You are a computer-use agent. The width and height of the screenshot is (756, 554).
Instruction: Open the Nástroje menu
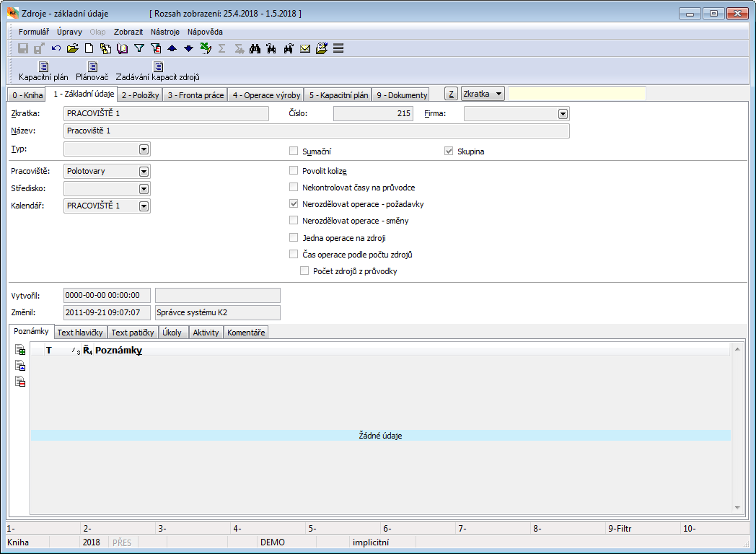(165, 32)
